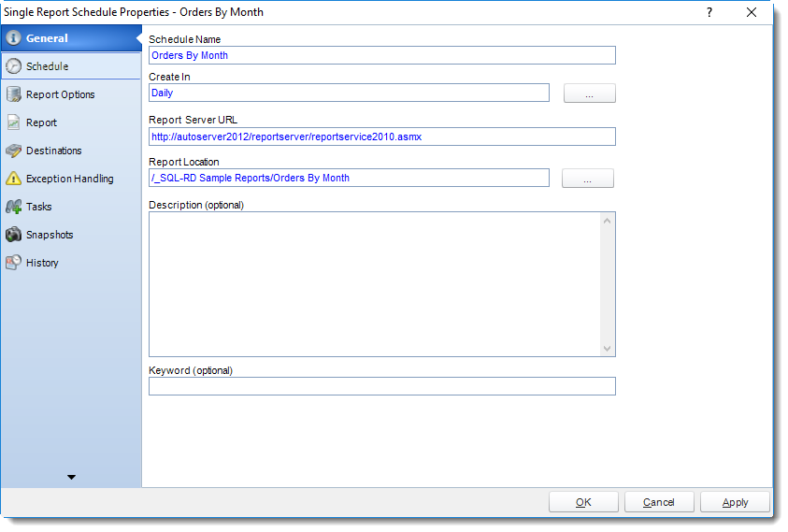
Task: Click the Report Options icon
Action: (x=14, y=94)
